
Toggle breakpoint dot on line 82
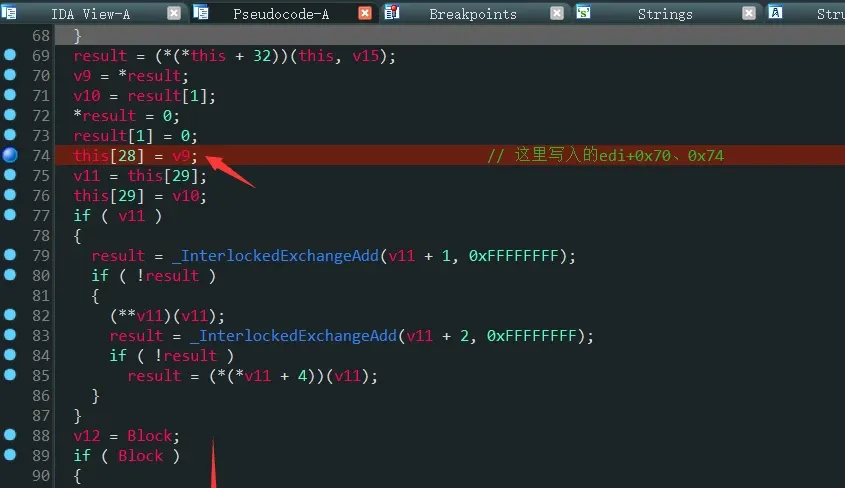[x=10, y=315]
